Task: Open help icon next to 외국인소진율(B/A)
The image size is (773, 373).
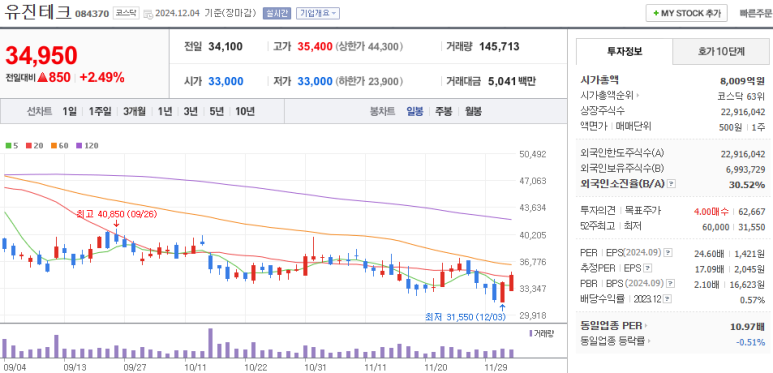Action: pyautogui.click(x=671, y=184)
